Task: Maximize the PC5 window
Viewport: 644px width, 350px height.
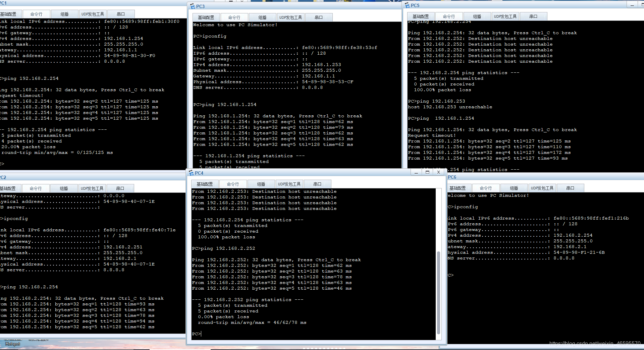Action: (641, 5)
